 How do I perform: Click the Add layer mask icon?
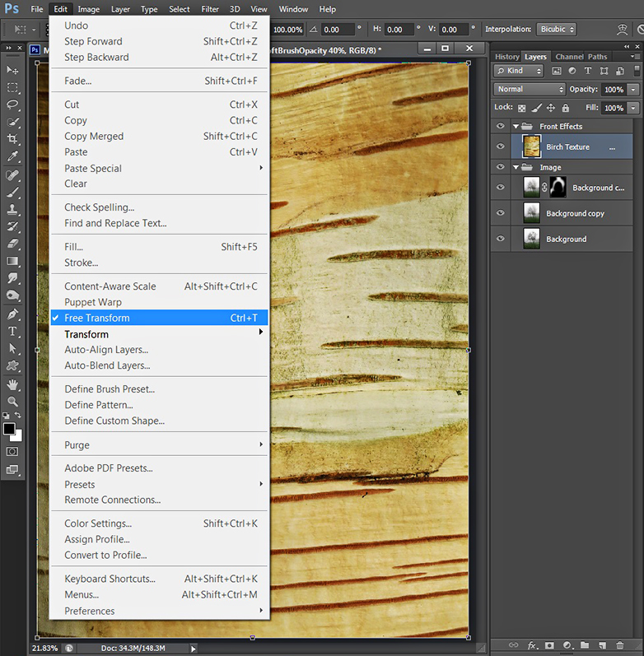[x=550, y=645]
